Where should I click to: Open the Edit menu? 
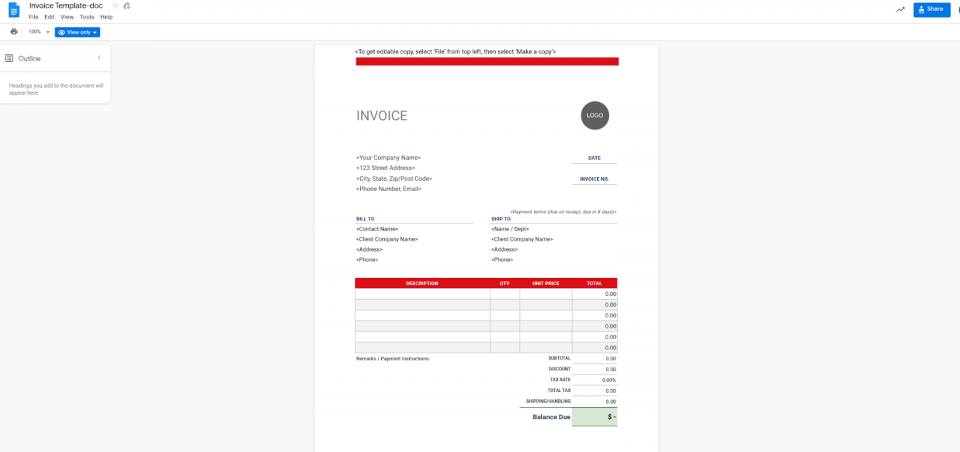point(50,17)
